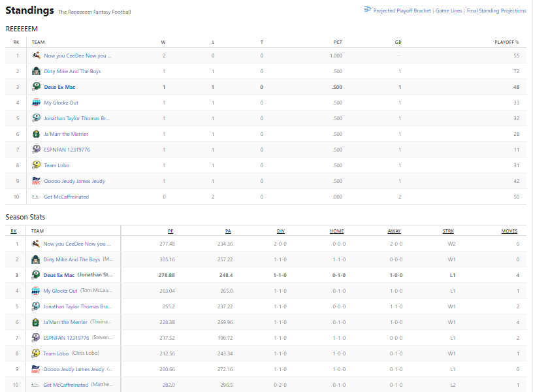This screenshot has height=392, width=533.
Task: Click Ja'Marr the Merrier team logo
Action: pos(37,134)
